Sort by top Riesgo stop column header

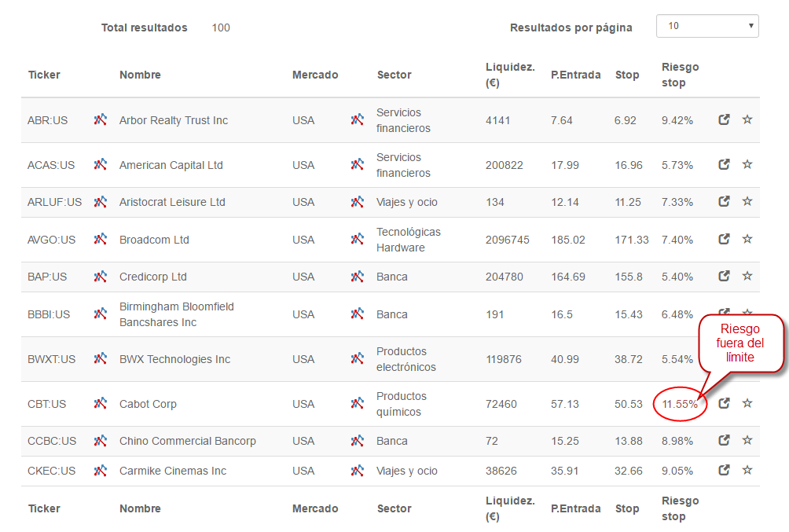click(x=681, y=75)
